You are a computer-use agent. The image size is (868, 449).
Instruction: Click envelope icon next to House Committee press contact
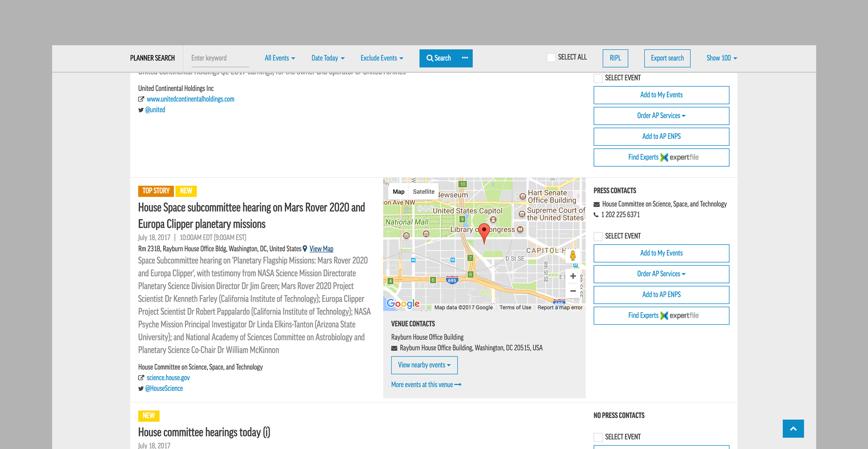(x=596, y=204)
